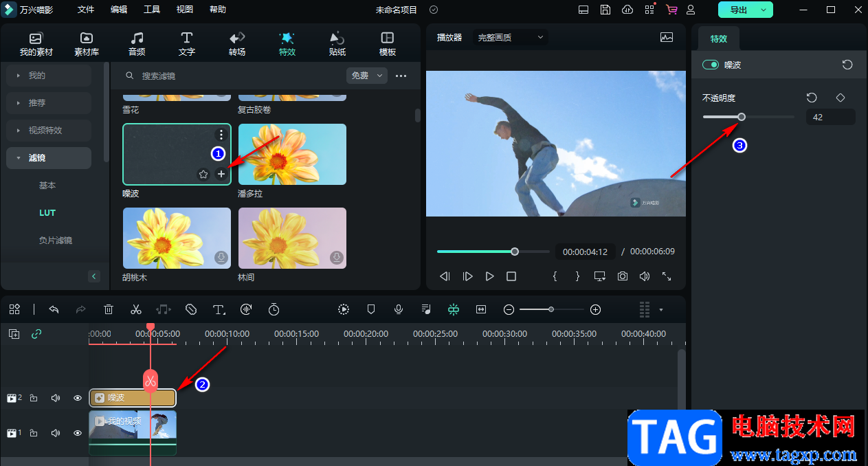Viewport: 868px width, 466px height.
Task: Select the 潘多拉 filter thumbnail
Action: click(x=292, y=155)
